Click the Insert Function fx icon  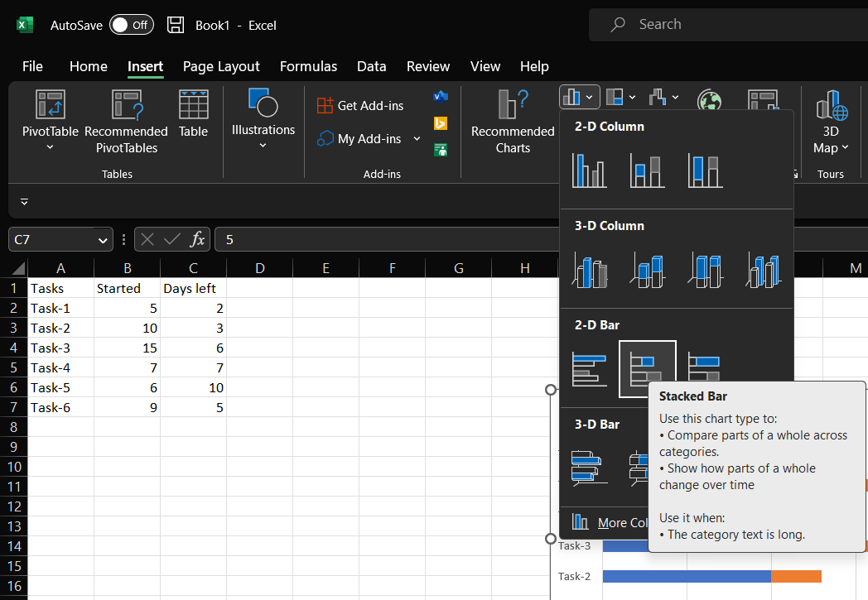pyautogui.click(x=197, y=239)
